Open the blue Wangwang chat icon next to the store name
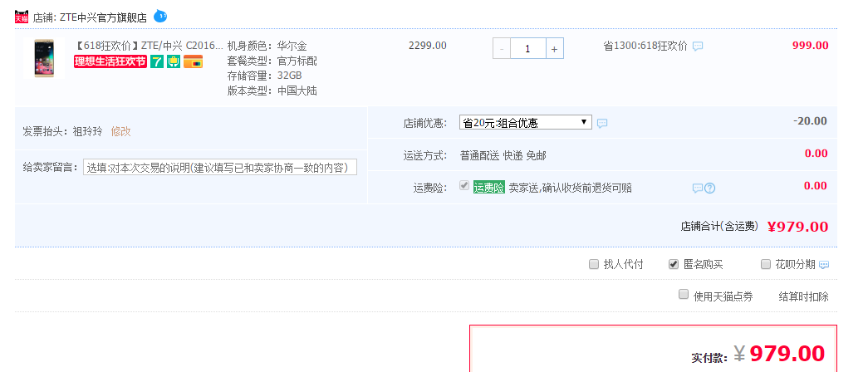The width and height of the screenshot is (868, 372). (160, 16)
